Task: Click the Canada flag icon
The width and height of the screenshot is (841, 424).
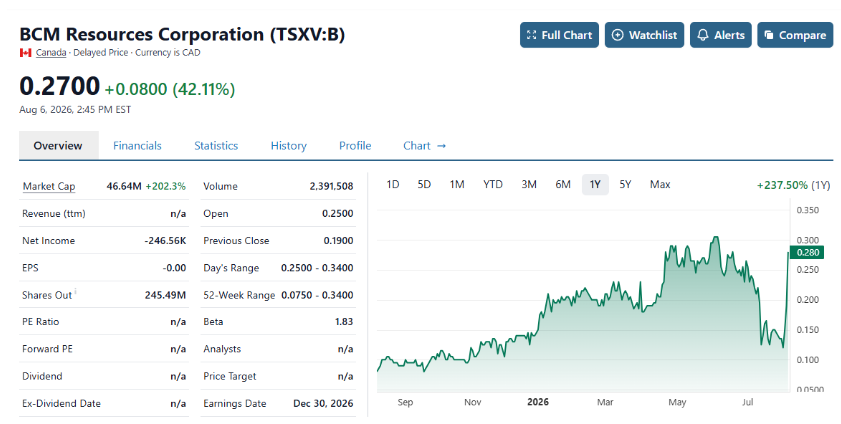Action: click(x=25, y=53)
